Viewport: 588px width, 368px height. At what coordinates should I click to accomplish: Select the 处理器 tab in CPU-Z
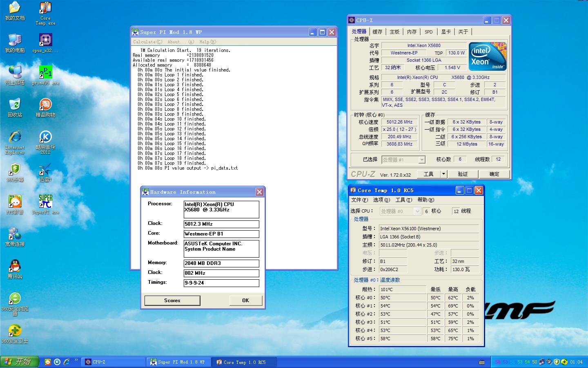point(359,31)
